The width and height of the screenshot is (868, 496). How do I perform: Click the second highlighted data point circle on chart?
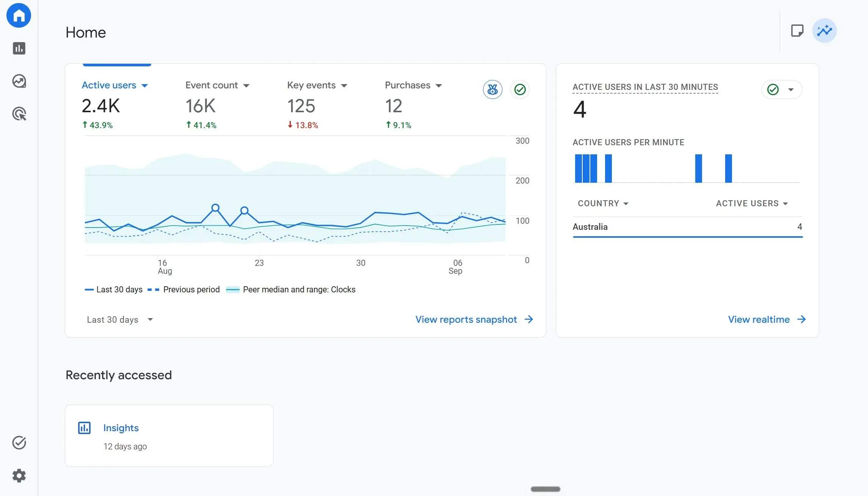245,210
